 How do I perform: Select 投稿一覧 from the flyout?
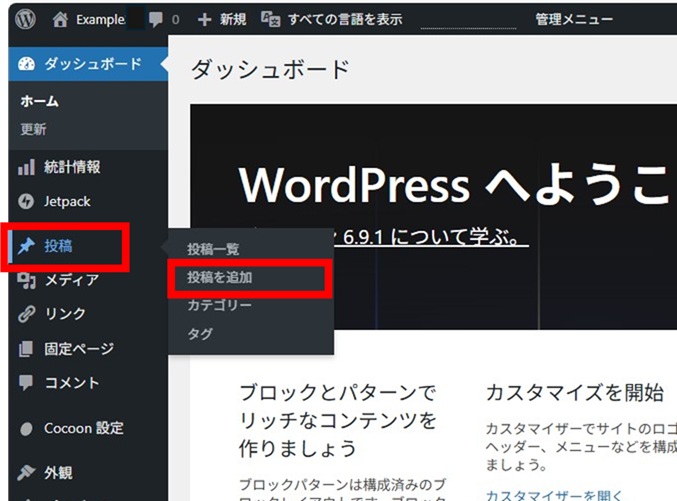click(x=213, y=249)
